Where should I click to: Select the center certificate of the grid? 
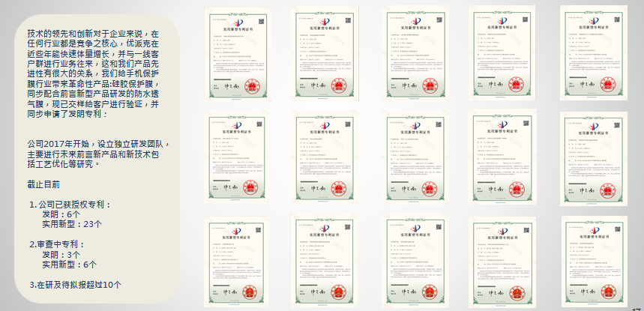point(415,157)
